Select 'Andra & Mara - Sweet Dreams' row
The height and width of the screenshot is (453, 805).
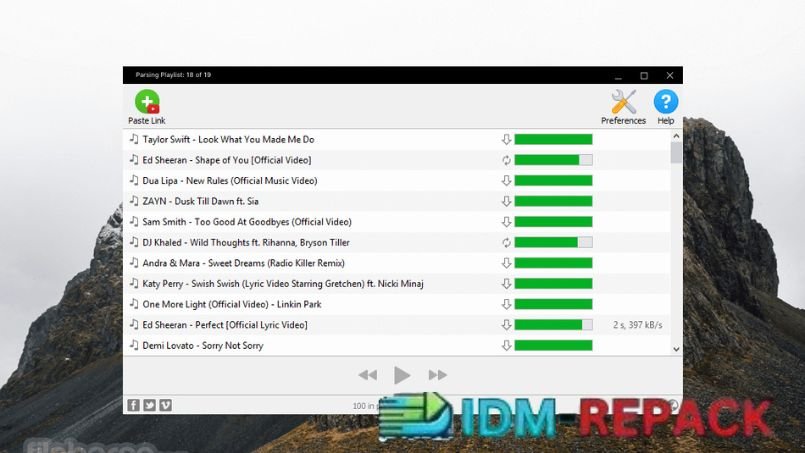pos(396,262)
